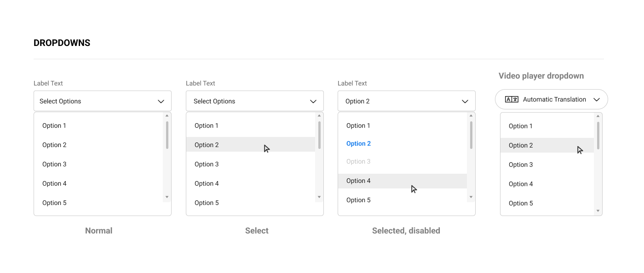Select highlighted Option 2 in Select list
644x273 pixels.
(x=251, y=144)
